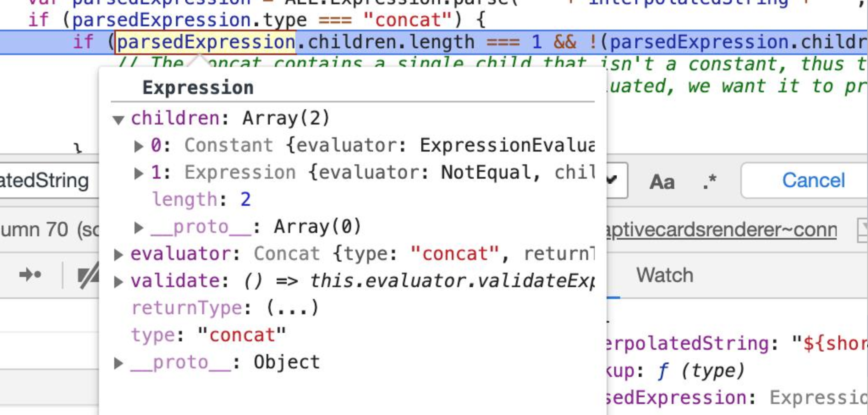Select the type "concat" property row
Image resolution: width=868 pixels, height=415 pixels.
(209, 335)
